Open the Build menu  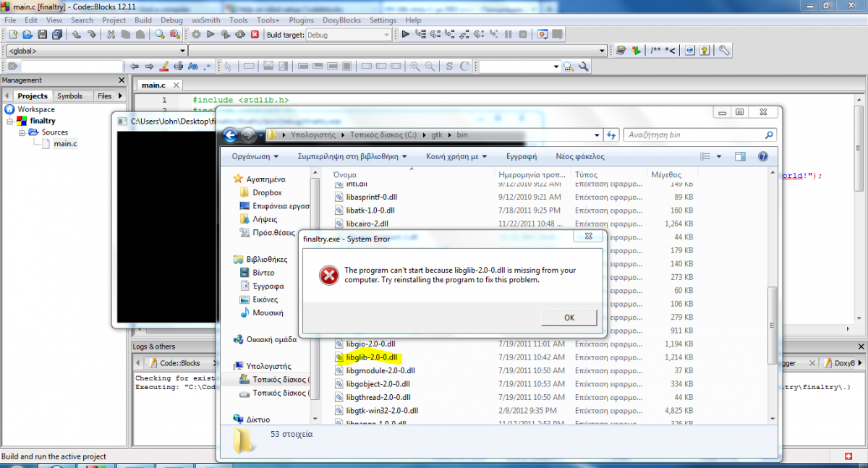[x=143, y=20]
